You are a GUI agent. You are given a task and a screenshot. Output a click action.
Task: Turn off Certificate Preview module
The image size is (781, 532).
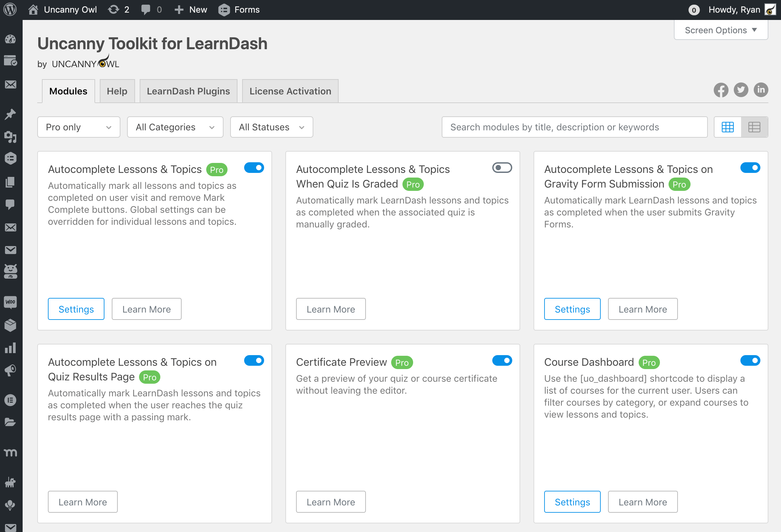click(x=502, y=360)
